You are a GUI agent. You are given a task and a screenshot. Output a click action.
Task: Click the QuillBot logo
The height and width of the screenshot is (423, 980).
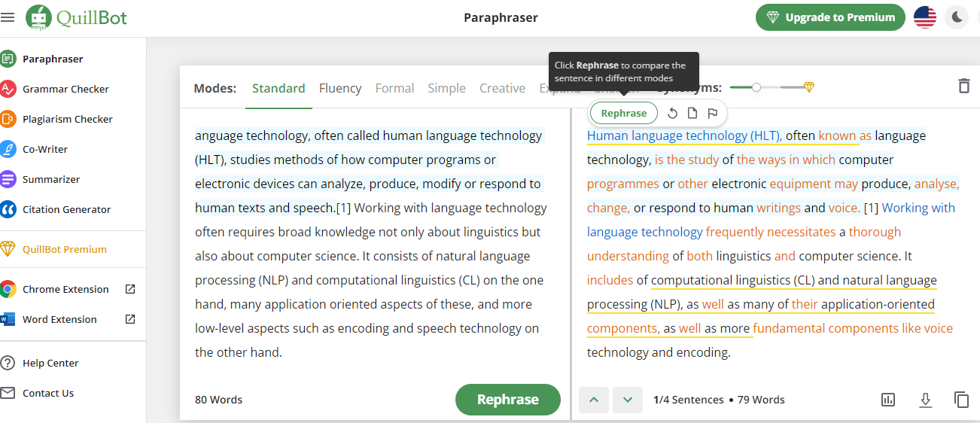pyautogui.click(x=76, y=17)
